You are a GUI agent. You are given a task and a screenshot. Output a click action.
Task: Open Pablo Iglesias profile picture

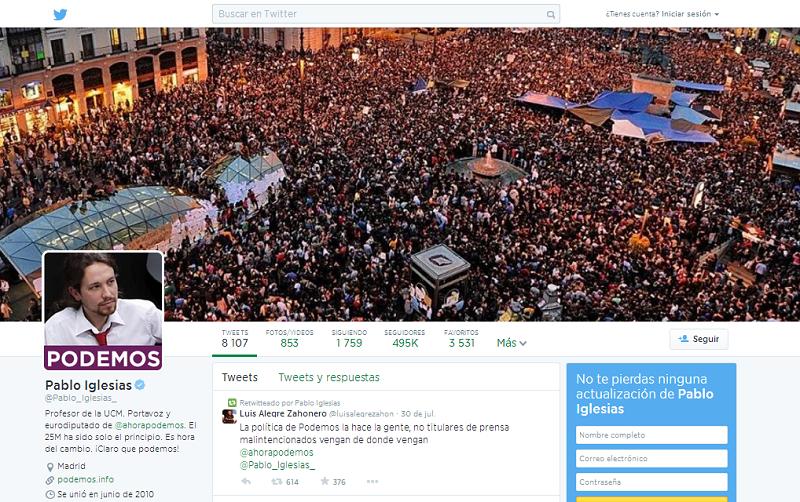click(x=103, y=311)
